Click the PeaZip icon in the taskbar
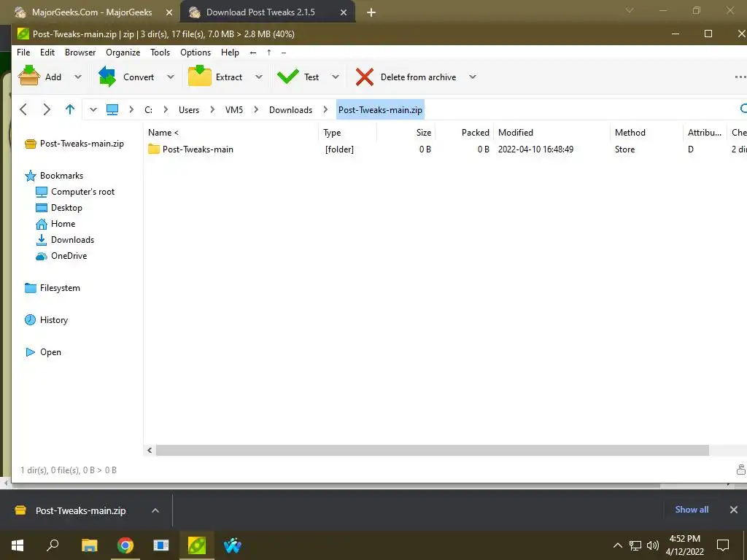747x560 pixels. coord(197,545)
